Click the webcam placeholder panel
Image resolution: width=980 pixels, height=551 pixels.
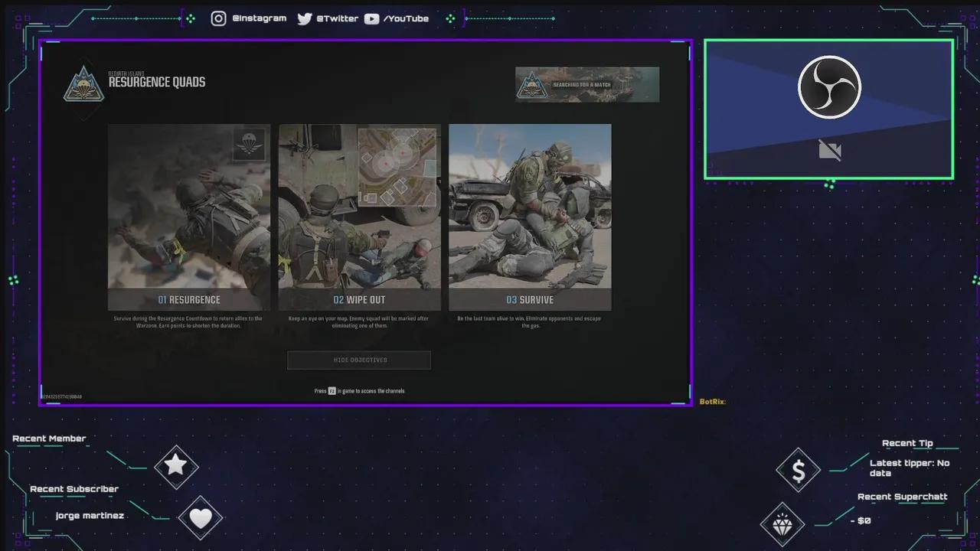pyautogui.click(x=829, y=109)
